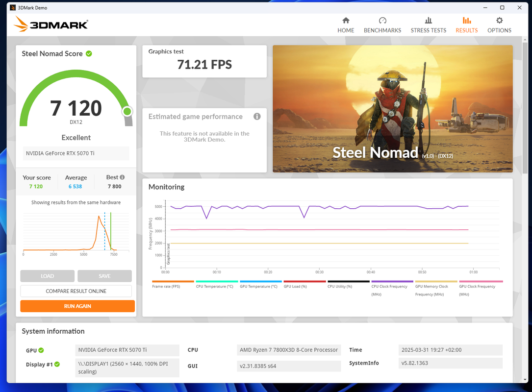Toggle the GPU Clock Frequency legend

[x=481, y=288]
